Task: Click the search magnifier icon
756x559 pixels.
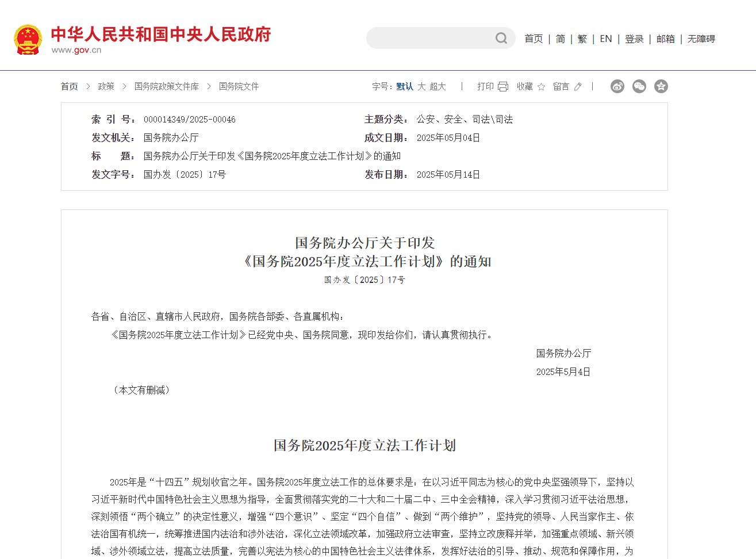Action: pos(501,38)
